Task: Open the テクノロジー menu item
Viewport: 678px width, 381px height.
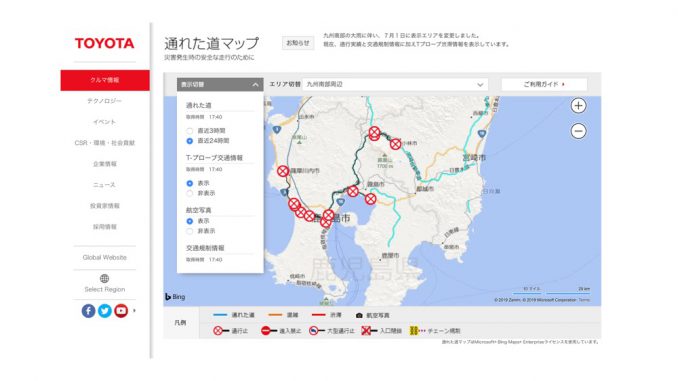Action: (x=105, y=101)
